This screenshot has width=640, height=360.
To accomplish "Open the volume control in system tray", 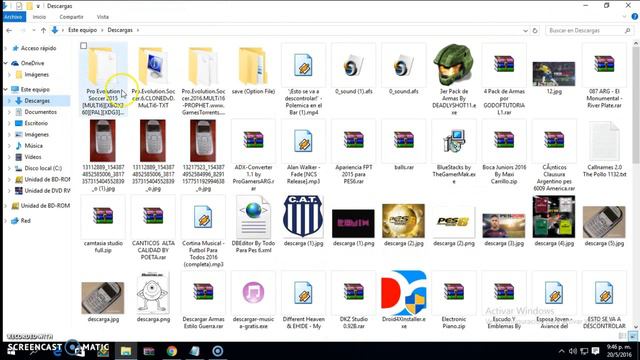I will pos(573,351).
